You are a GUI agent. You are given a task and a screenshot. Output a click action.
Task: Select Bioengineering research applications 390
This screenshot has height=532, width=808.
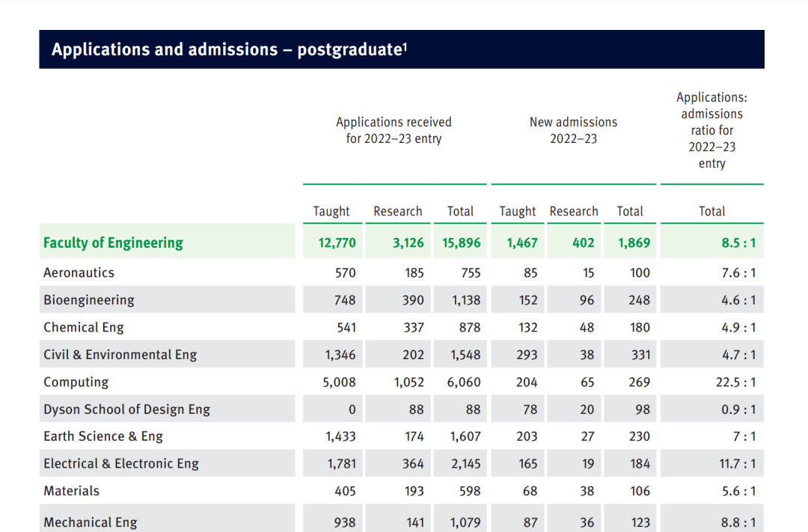413,300
